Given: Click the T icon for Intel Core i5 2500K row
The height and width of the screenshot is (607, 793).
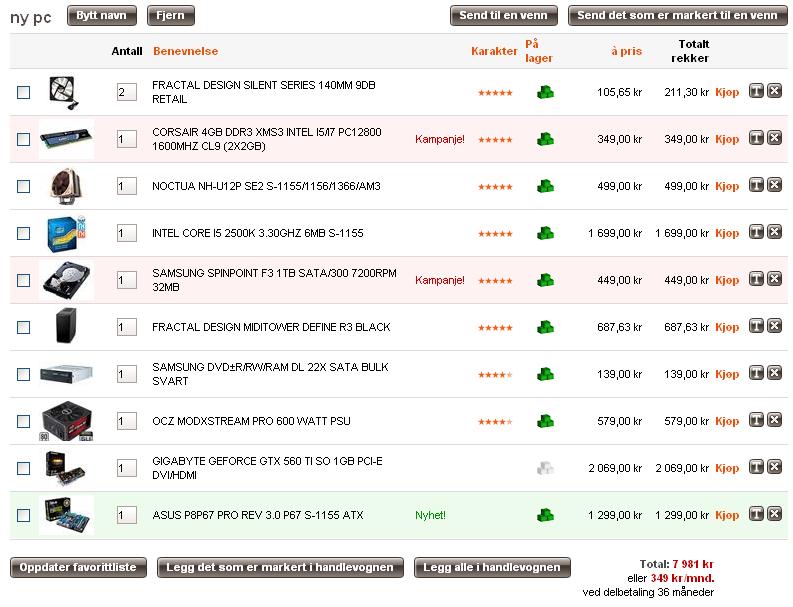Looking at the screenshot, I should (x=756, y=232).
